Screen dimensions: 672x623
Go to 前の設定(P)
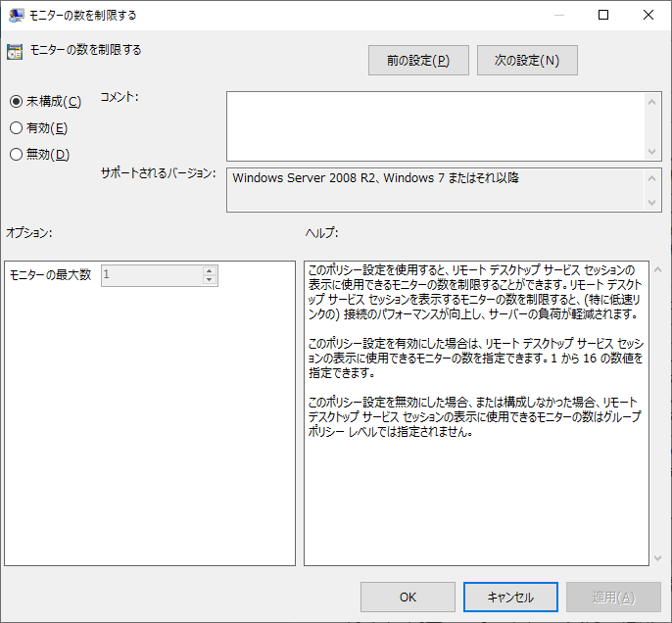(x=418, y=61)
